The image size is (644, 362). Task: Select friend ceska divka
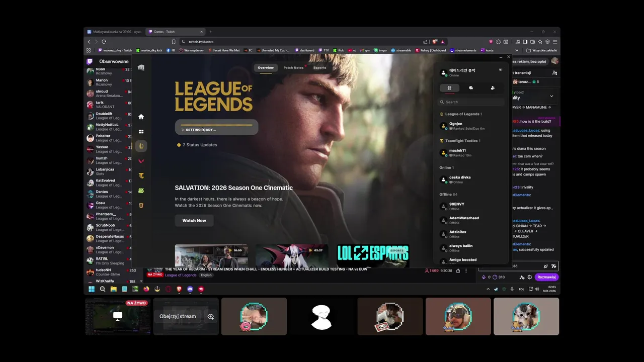pyautogui.click(x=471, y=179)
